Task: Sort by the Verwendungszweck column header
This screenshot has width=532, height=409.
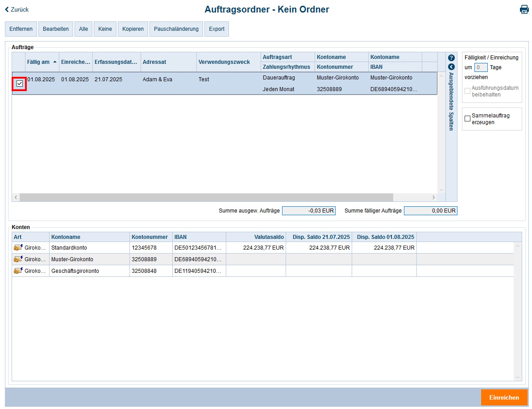Action: (224, 62)
